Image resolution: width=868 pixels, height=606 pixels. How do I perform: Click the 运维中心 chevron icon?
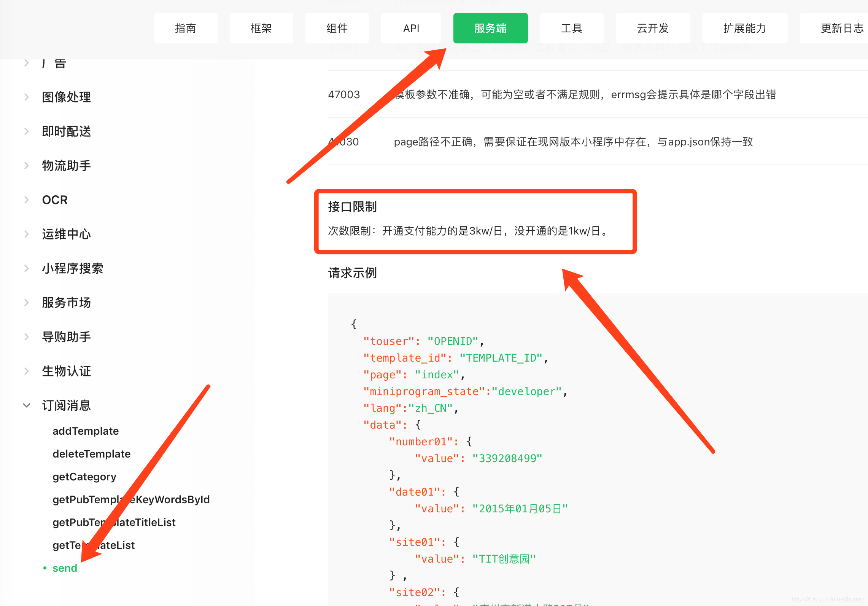pos(26,234)
